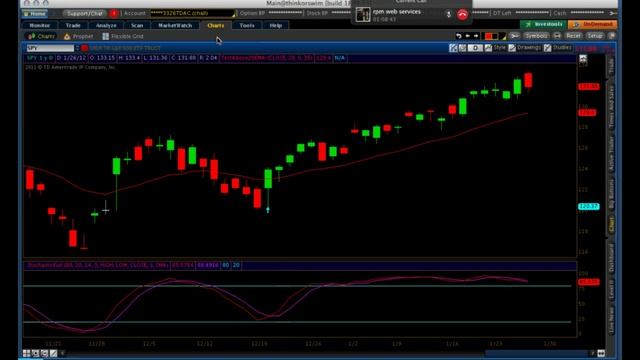Open the Setup menu
The width and height of the screenshot is (640, 360).
(x=595, y=36)
